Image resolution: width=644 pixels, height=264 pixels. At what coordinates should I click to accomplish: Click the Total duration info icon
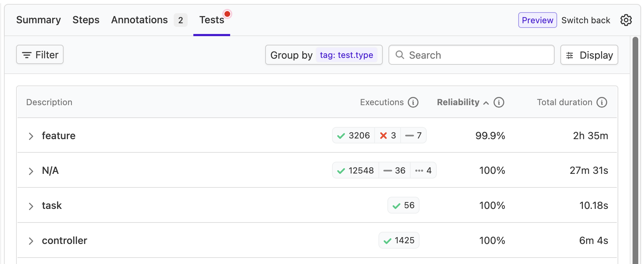click(x=602, y=102)
